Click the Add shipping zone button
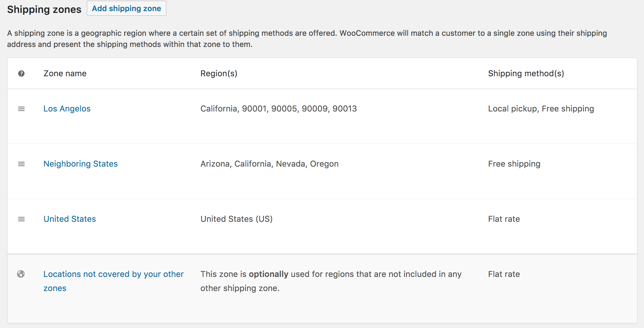Image resolution: width=644 pixels, height=328 pixels. pyautogui.click(x=126, y=8)
